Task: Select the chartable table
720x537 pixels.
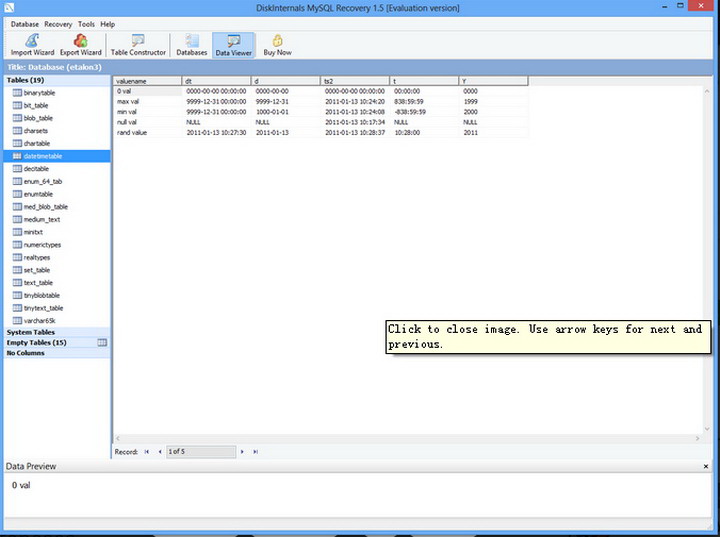Action: 37,143
